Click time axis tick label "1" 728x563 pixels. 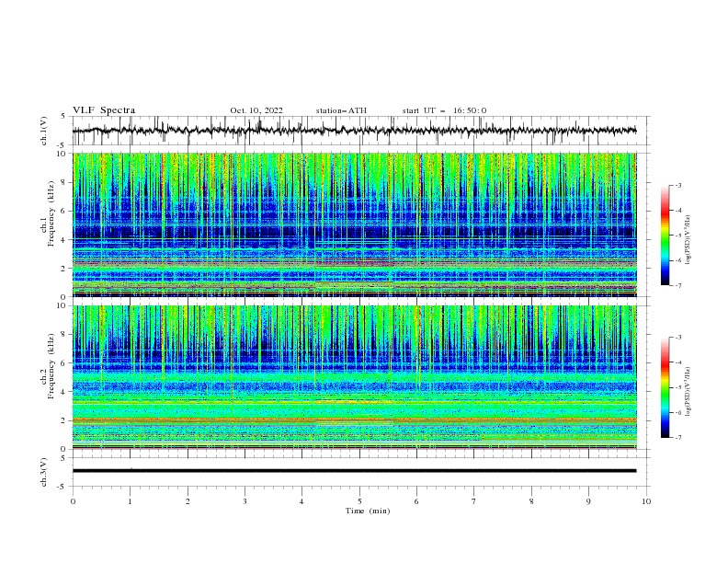pyautogui.click(x=130, y=501)
